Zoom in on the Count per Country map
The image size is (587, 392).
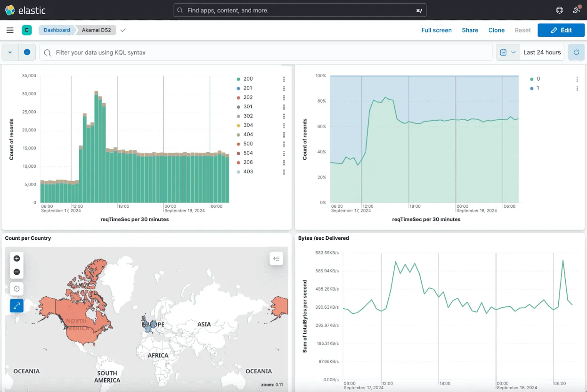16,258
